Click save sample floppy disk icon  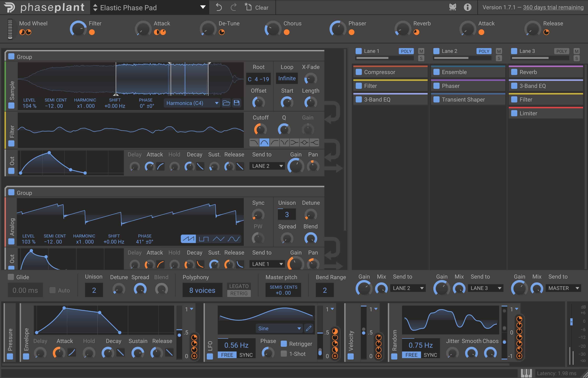tap(237, 103)
